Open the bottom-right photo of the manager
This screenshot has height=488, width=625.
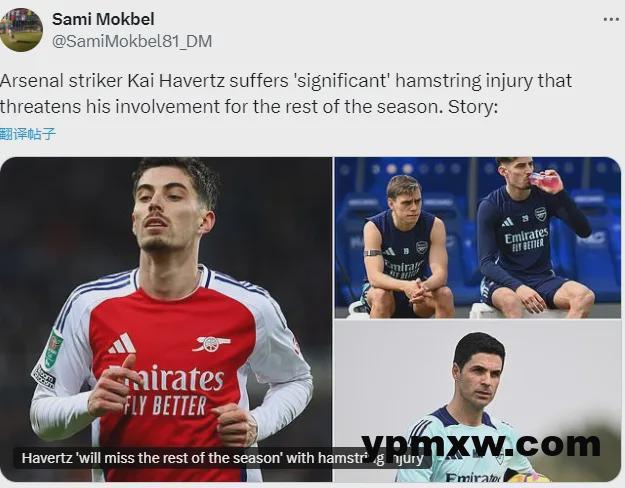coord(478,401)
